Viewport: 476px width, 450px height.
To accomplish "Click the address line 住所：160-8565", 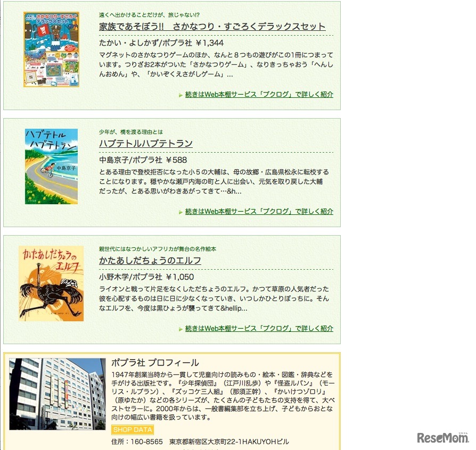I will click(200, 442).
